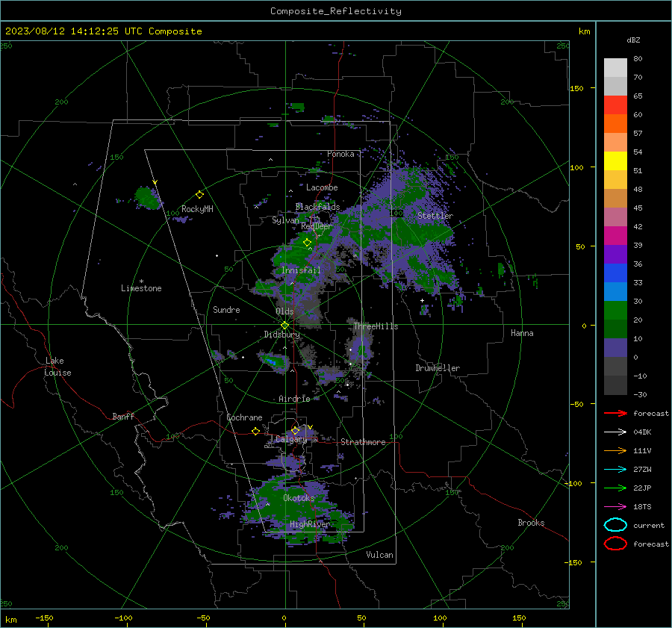Image resolution: width=672 pixels, height=628 pixels.
Task: Select yellow diamond marker near RedDeer
Action: tap(307, 243)
